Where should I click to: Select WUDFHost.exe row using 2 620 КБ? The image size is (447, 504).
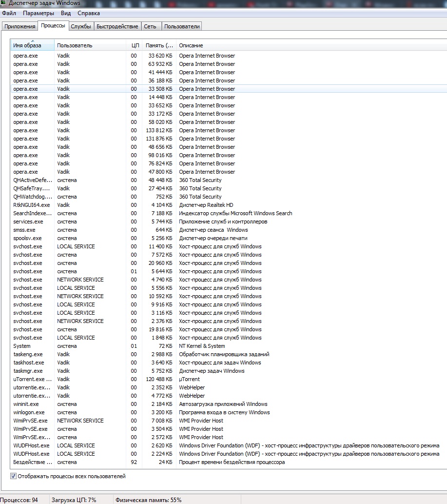click(229, 445)
